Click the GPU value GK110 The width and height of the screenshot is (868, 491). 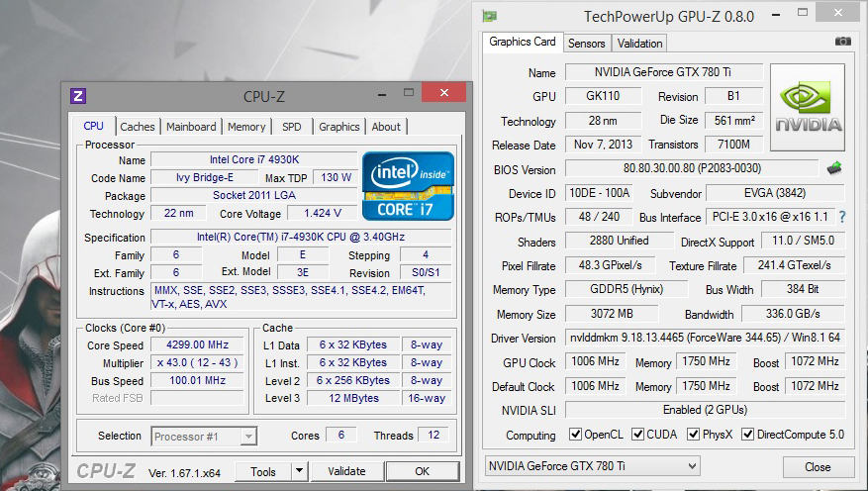pos(603,96)
